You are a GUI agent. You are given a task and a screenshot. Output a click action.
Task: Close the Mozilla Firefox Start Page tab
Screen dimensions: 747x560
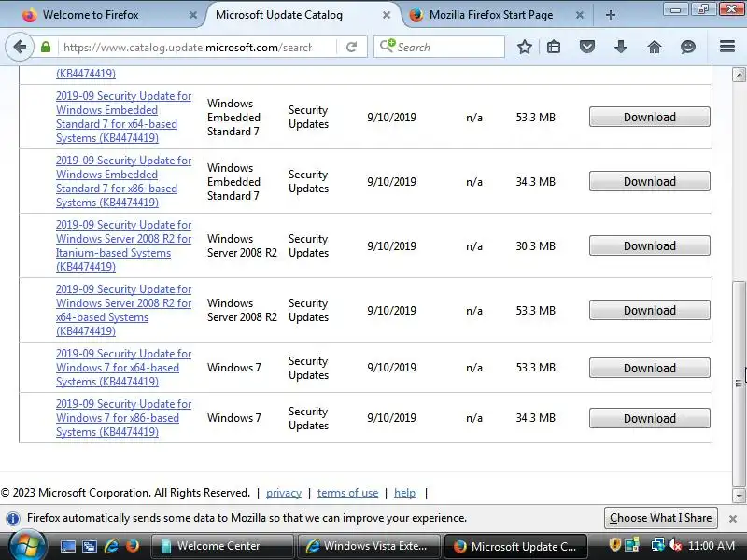pos(579,15)
